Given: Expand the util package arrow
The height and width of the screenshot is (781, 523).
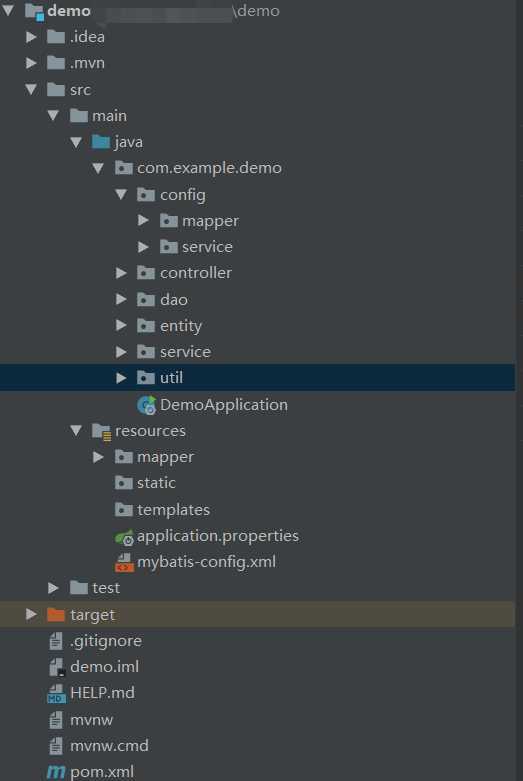Looking at the screenshot, I should [x=121, y=378].
